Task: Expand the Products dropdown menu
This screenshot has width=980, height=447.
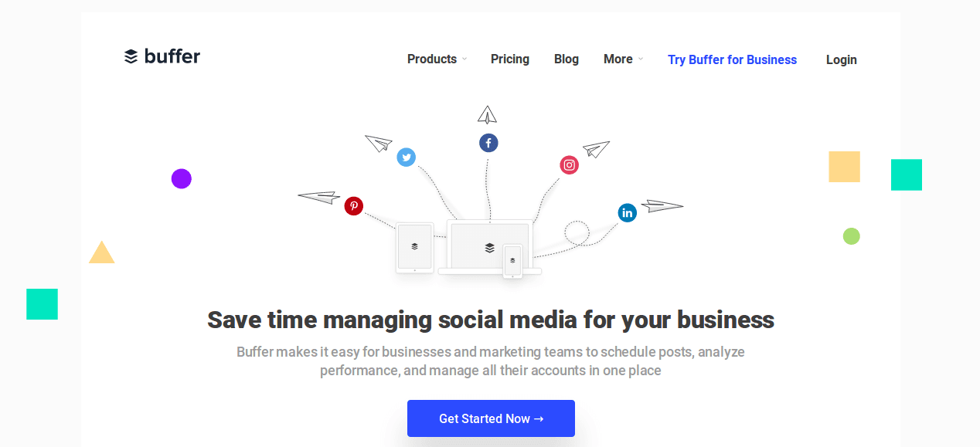Action: pos(432,59)
